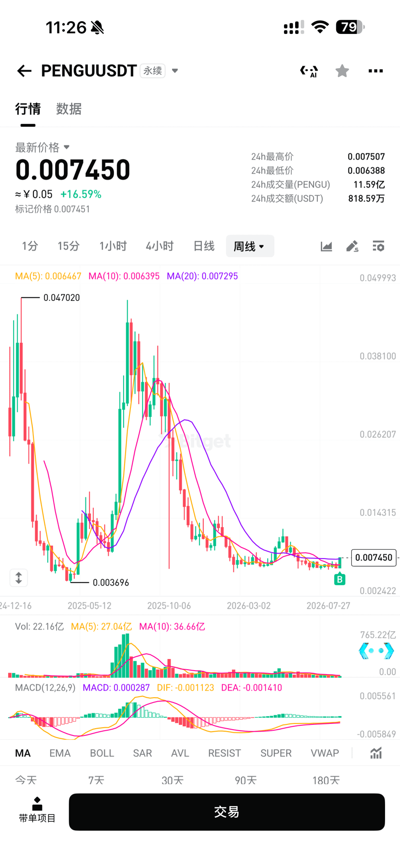
Task: Add PENGUUSDT to favorites via star
Action: [x=342, y=71]
